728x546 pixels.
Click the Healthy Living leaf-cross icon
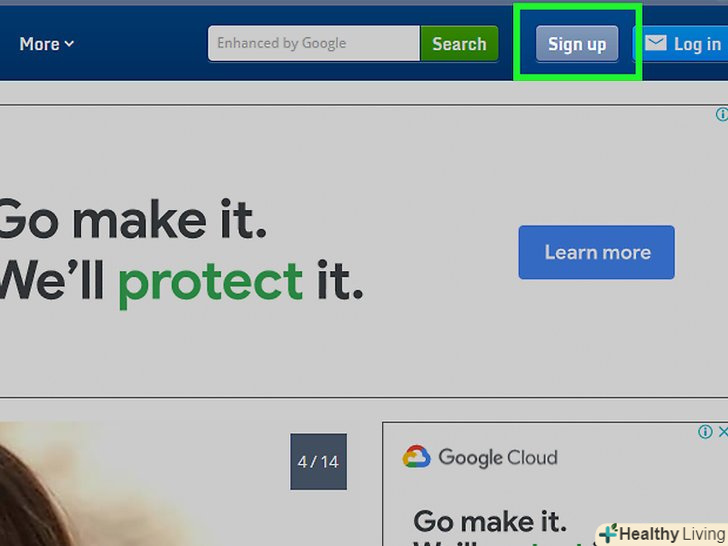coord(608,533)
